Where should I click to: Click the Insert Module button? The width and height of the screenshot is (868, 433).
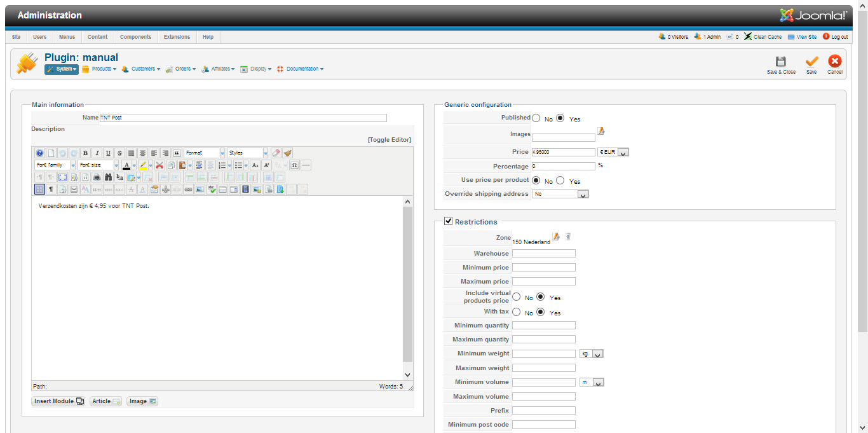(x=58, y=401)
